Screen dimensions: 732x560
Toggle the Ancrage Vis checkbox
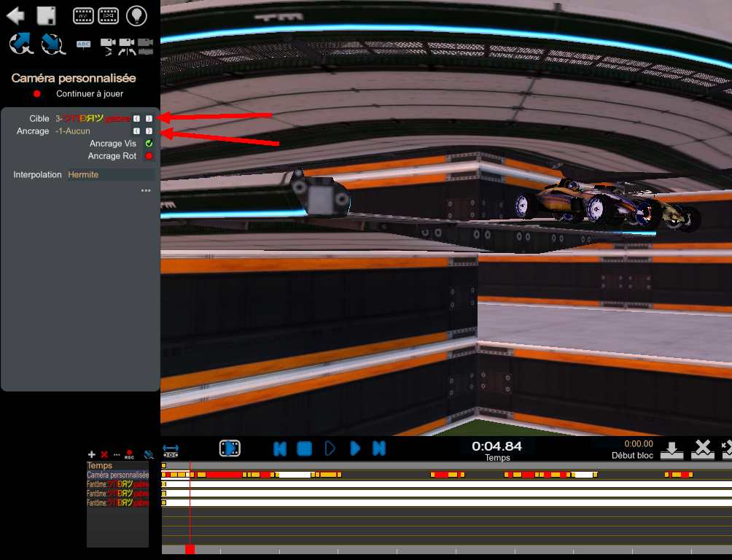(149, 144)
